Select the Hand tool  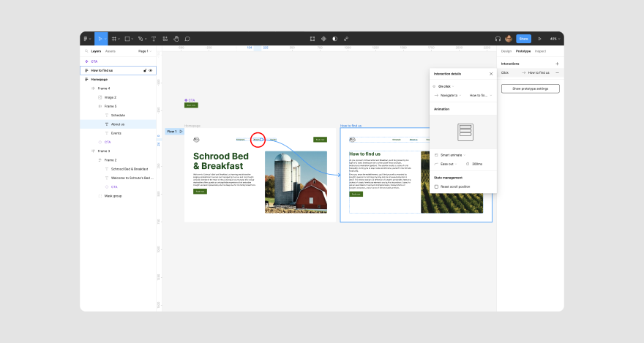[x=176, y=39]
